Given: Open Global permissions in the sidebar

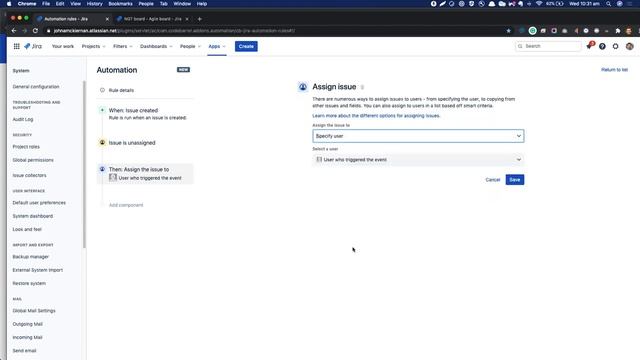Looking at the screenshot, I should [33, 160].
